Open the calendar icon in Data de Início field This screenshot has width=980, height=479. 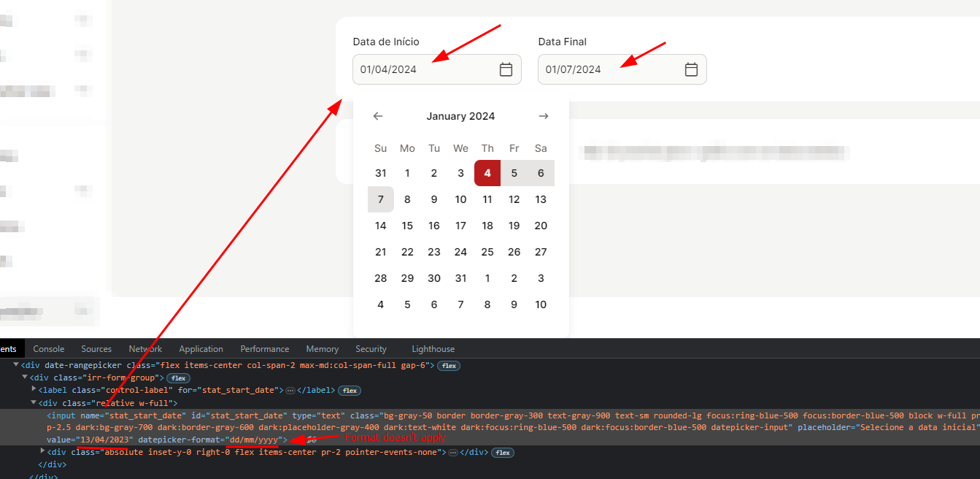[x=506, y=69]
